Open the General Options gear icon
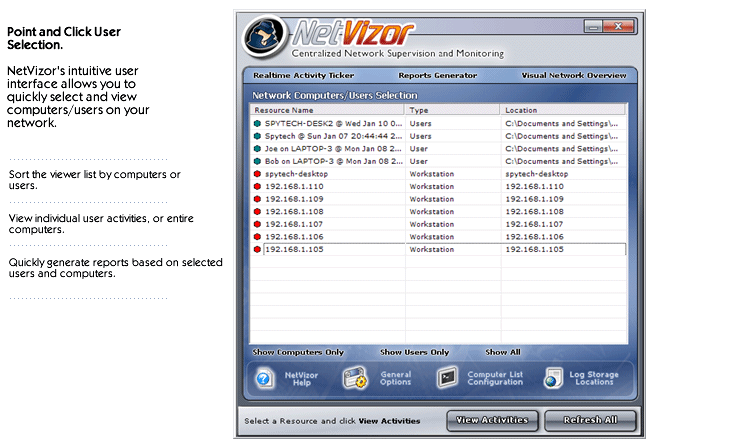The width and height of the screenshot is (731, 445). coord(356,379)
